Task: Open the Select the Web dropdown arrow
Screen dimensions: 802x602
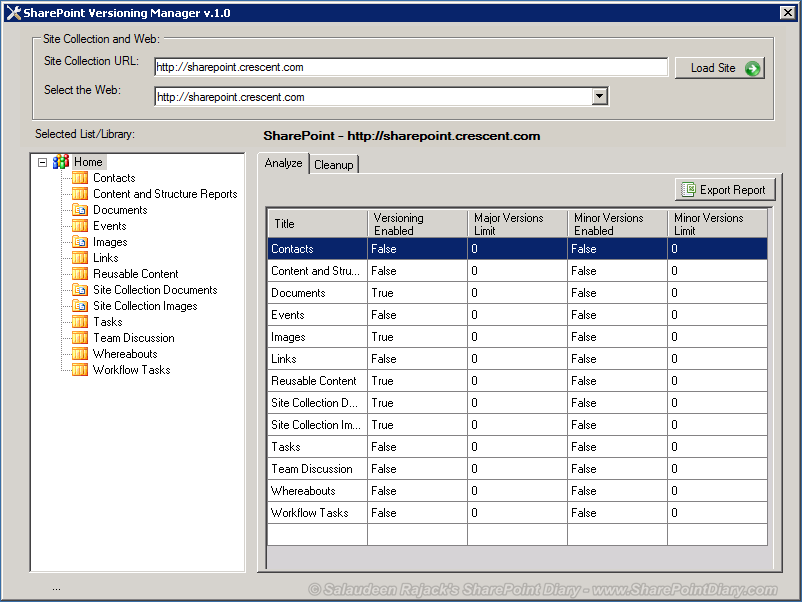Action: point(599,96)
